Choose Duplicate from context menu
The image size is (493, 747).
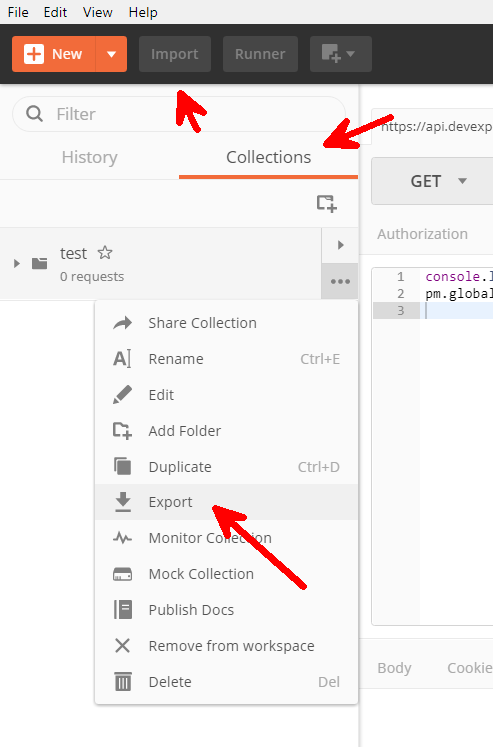[x=226, y=467]
